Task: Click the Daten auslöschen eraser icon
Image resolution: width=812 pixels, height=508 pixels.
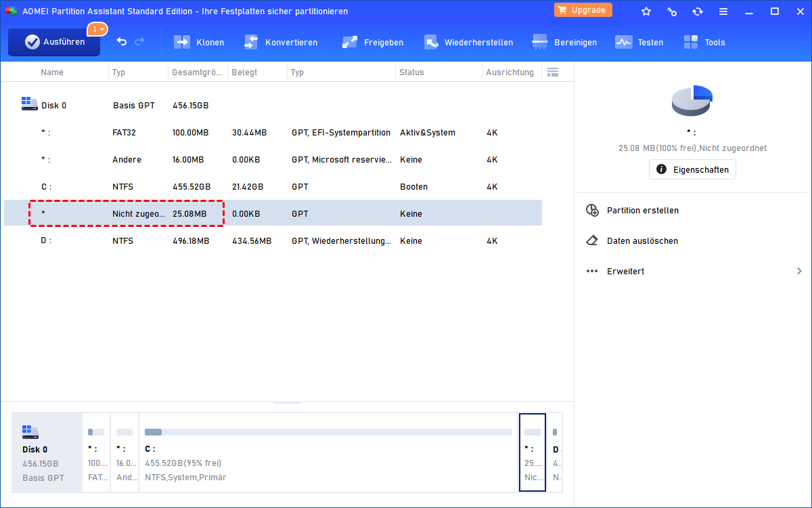Action: (x=592, y=240)
